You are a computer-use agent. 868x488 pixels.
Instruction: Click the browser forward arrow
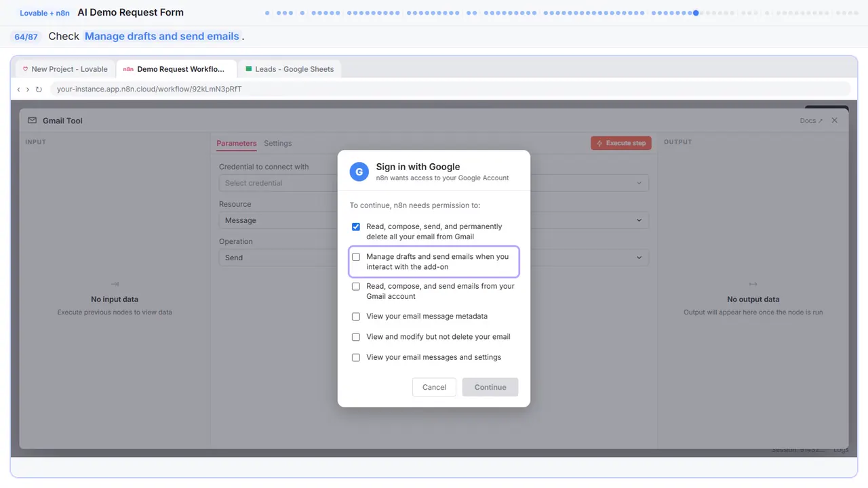point(28,89)
